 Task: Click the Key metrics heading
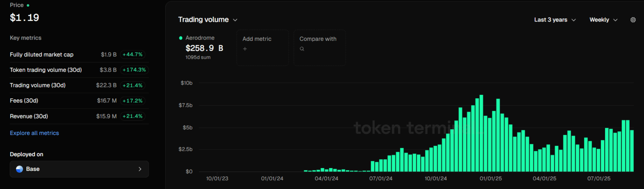click(26, 38)
